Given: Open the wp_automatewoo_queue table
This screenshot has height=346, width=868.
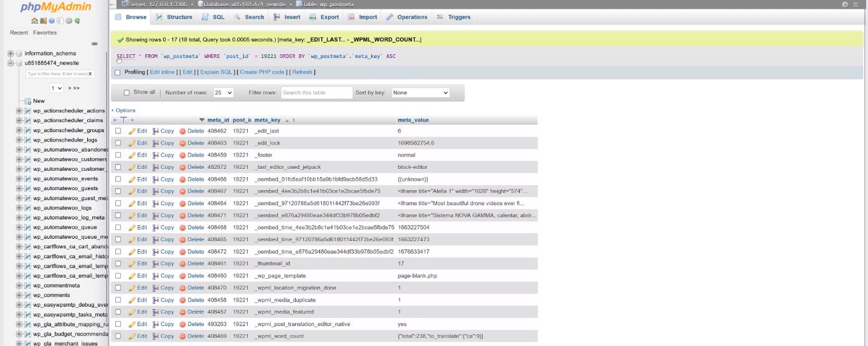Looking at the screenshot, I should 65,228.
